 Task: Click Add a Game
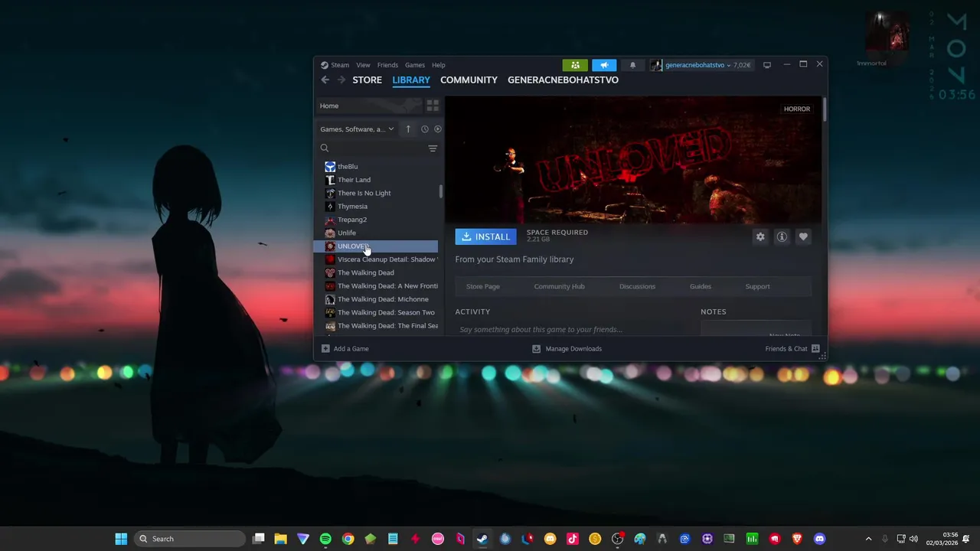(345, 349)
